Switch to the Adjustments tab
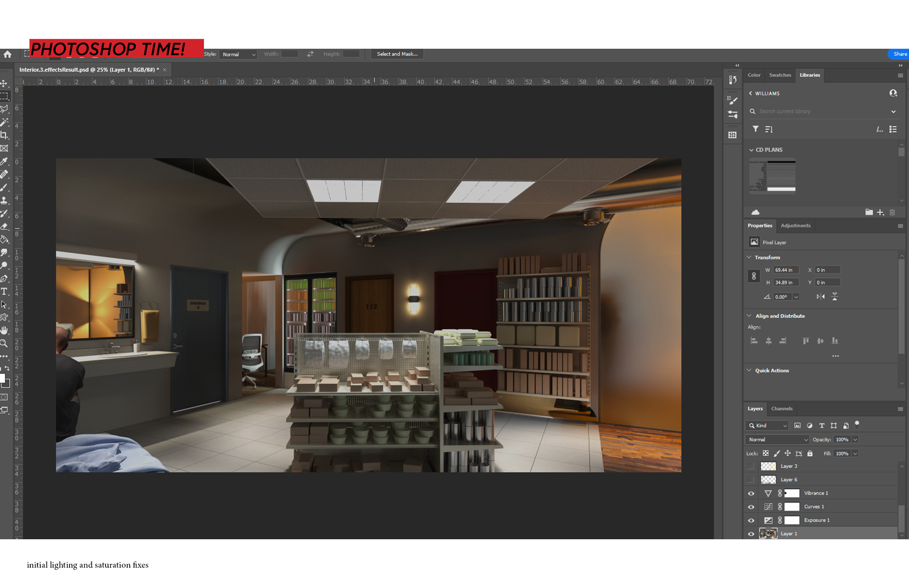 click(795, 226)
